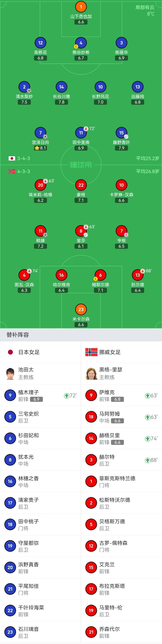Tap 姆耶尔德 number 6 captain icon
The image size is (162, 644).
[100, 275]
